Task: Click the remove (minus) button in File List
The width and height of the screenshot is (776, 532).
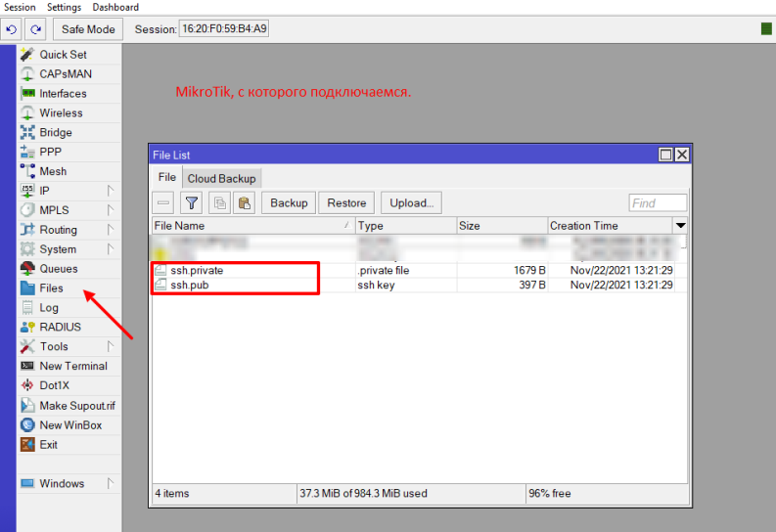Action: pyautogui.click(x=163, y=202)
